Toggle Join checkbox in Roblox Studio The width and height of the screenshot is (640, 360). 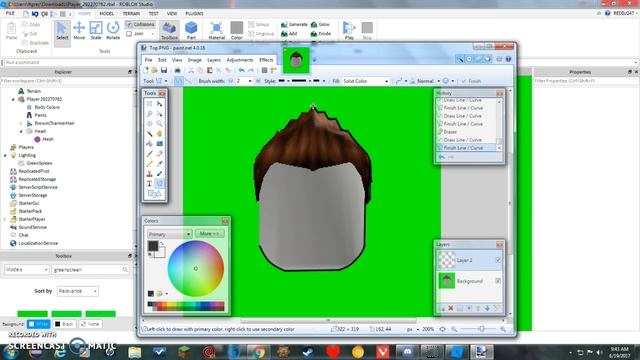(x=129, y=34)
